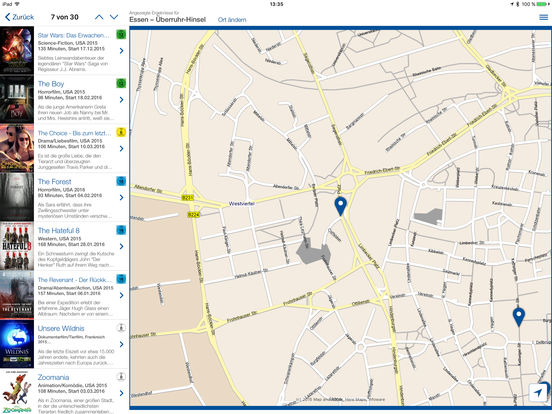Image resolution: width=552 pixels, height=414 pixels.
Task: Open The Revenant - Der Rückk... title
Action: click(x=74, y=280)
